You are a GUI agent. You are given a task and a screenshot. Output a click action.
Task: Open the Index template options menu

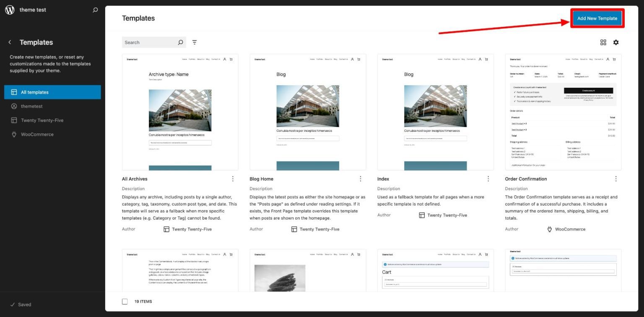tap(488, 179)
